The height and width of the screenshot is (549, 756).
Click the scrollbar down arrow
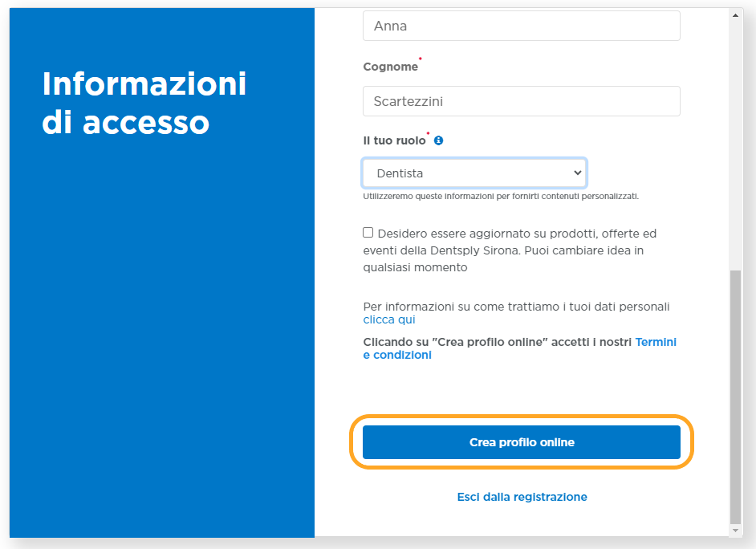(x=736, y=531)
